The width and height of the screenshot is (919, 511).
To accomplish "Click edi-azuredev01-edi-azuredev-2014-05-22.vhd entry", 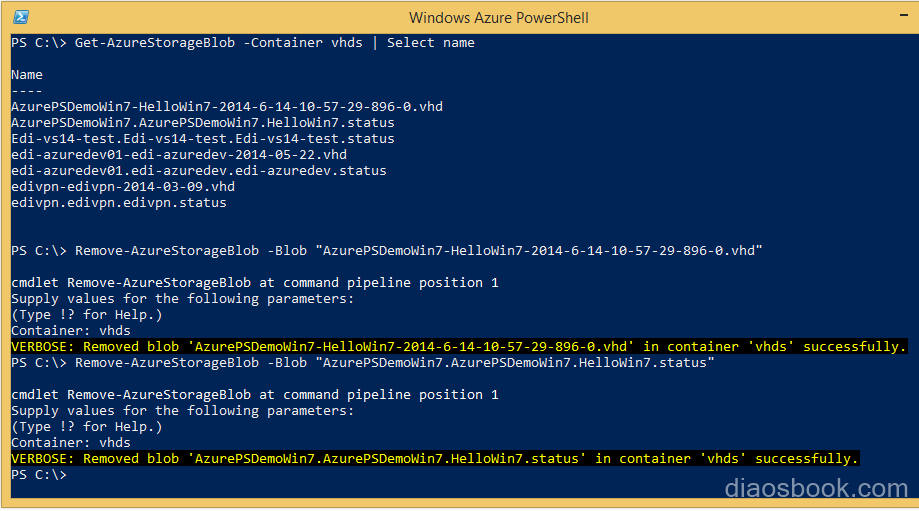I will coord(179,155).
